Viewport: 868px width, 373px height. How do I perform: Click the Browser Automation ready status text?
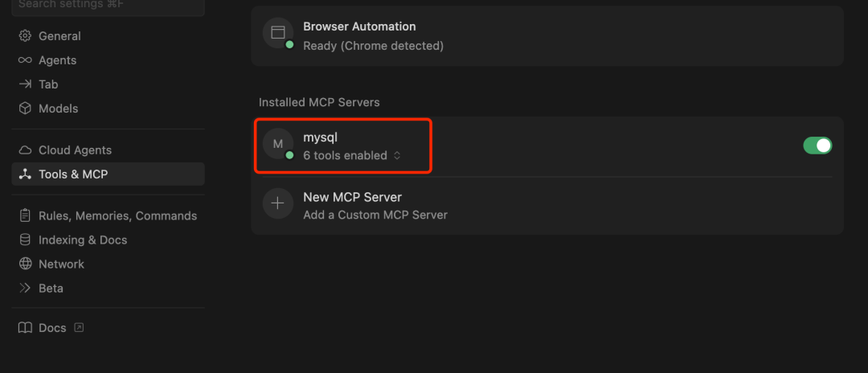click(373, 46)
